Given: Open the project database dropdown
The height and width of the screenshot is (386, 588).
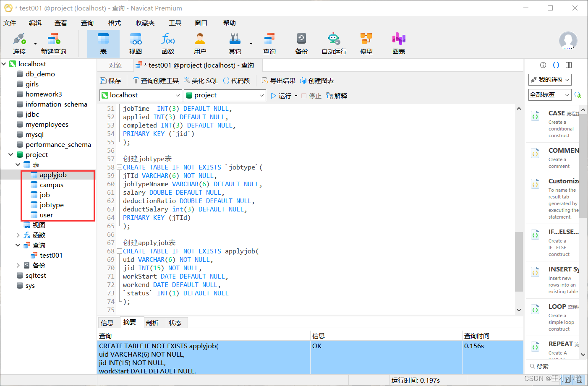Looking at the screenshot, I should click(225, 95).
